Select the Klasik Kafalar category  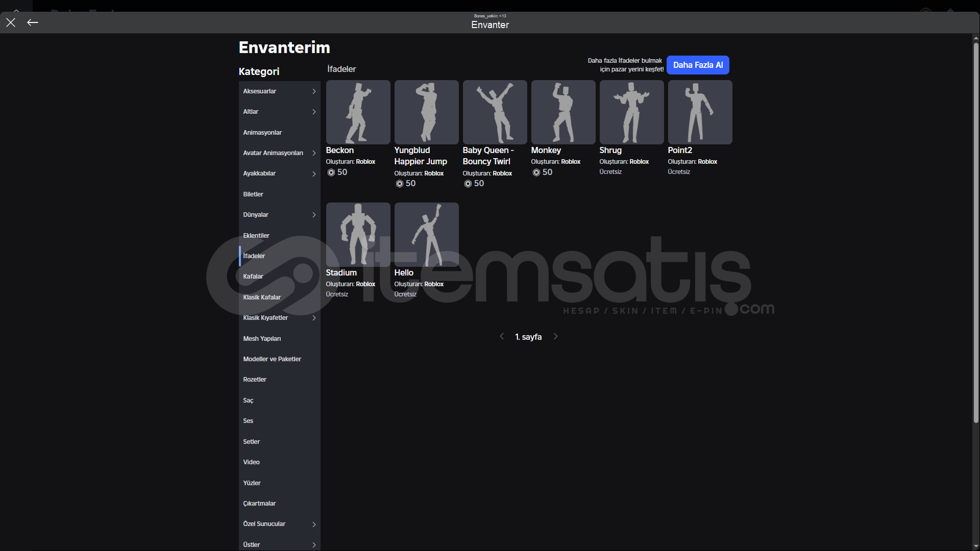280,297
